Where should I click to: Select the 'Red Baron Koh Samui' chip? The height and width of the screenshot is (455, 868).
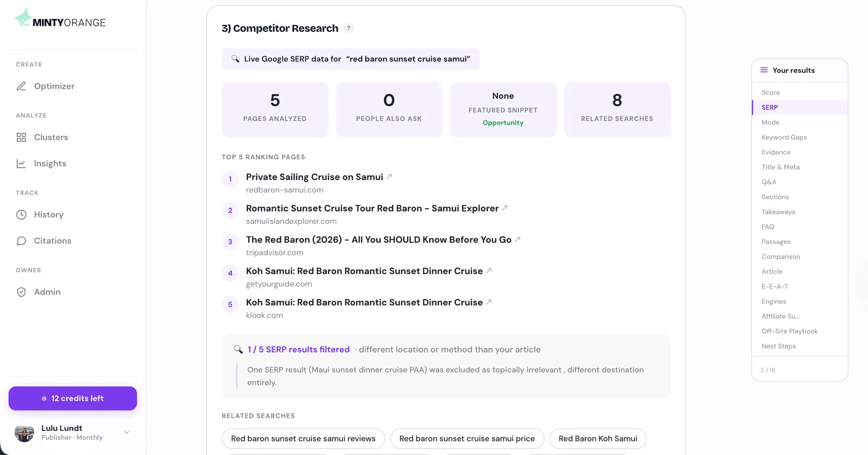tap(598, 438)
